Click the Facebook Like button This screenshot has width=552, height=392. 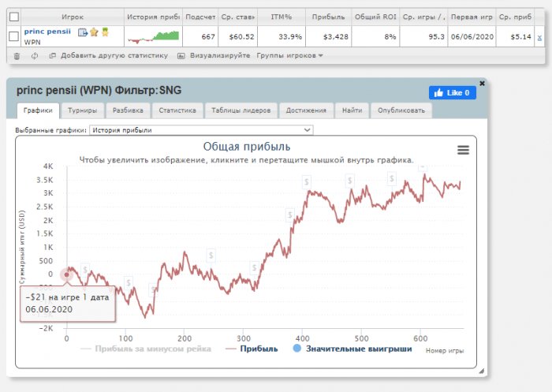point(453,92)
